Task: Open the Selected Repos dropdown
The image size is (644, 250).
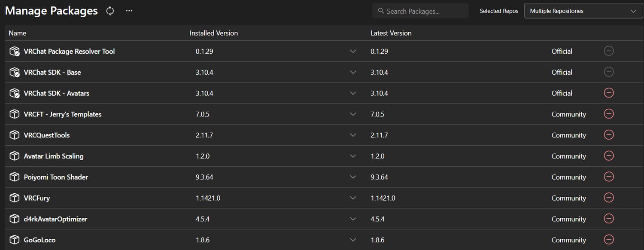Action: [583, 11]
